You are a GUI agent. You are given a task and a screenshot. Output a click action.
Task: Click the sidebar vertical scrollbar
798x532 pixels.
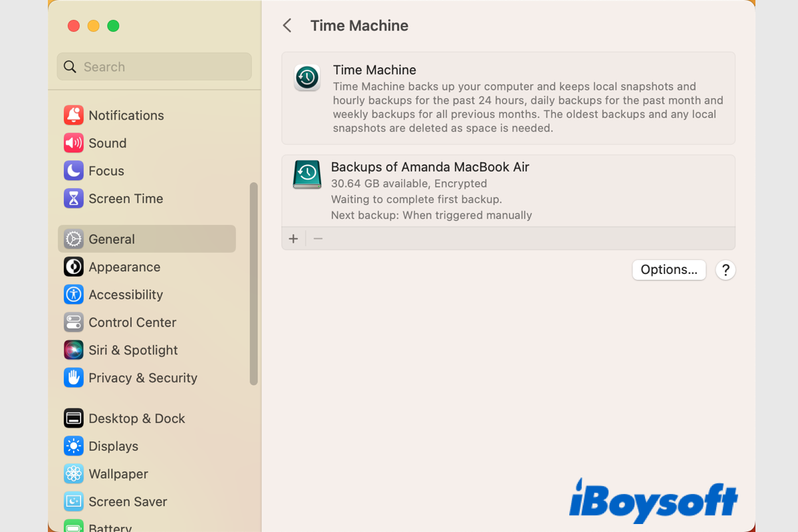pyautogui.click(x=253, y=283)
